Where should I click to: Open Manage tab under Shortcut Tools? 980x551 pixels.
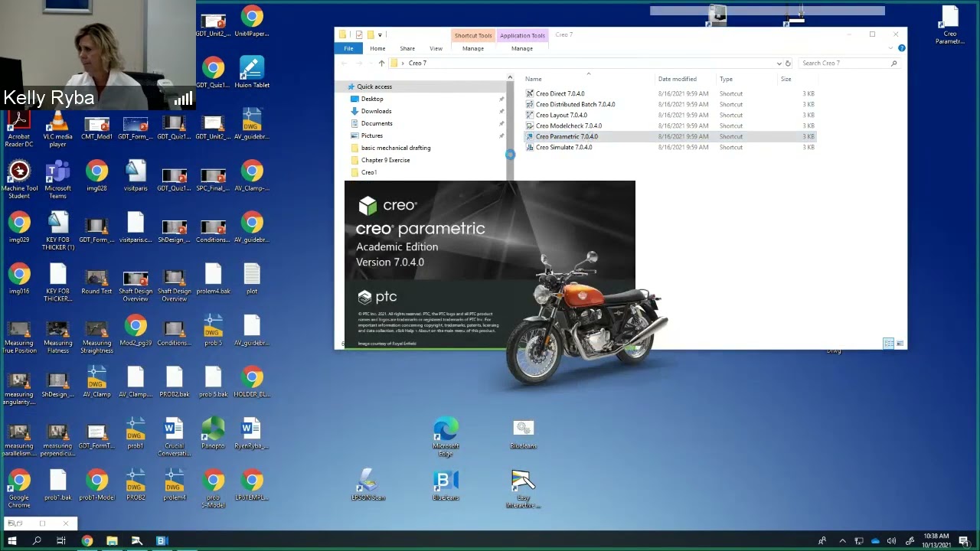coord(473,48)
